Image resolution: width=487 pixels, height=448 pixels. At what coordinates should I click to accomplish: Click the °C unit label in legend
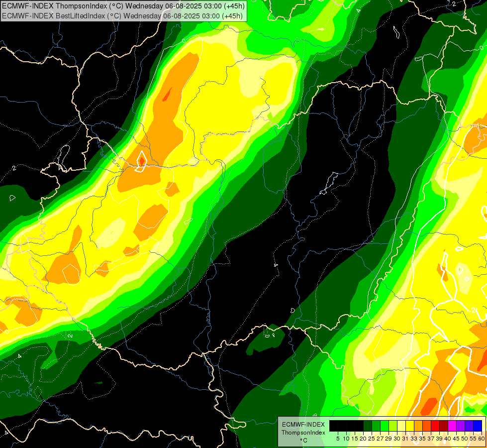click(x=304, y=441)
